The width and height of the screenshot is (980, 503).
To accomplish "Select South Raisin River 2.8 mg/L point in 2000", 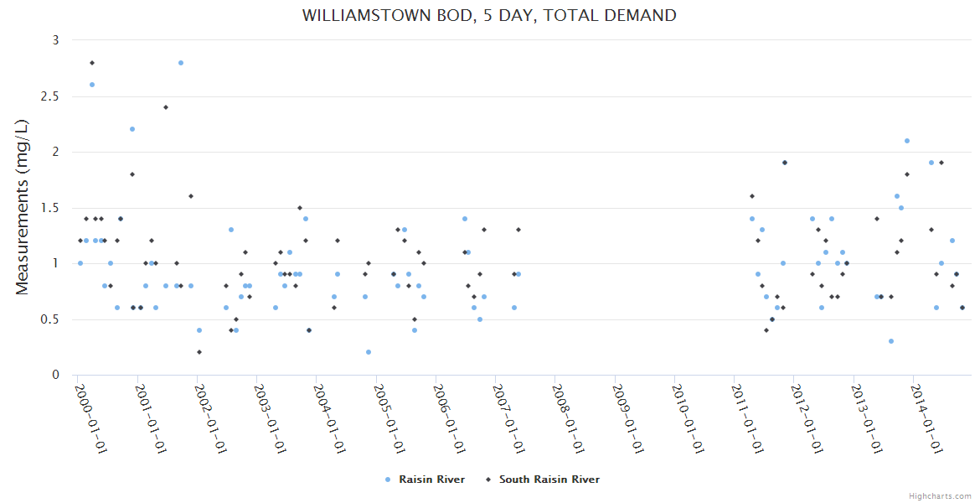I will 92,63.
